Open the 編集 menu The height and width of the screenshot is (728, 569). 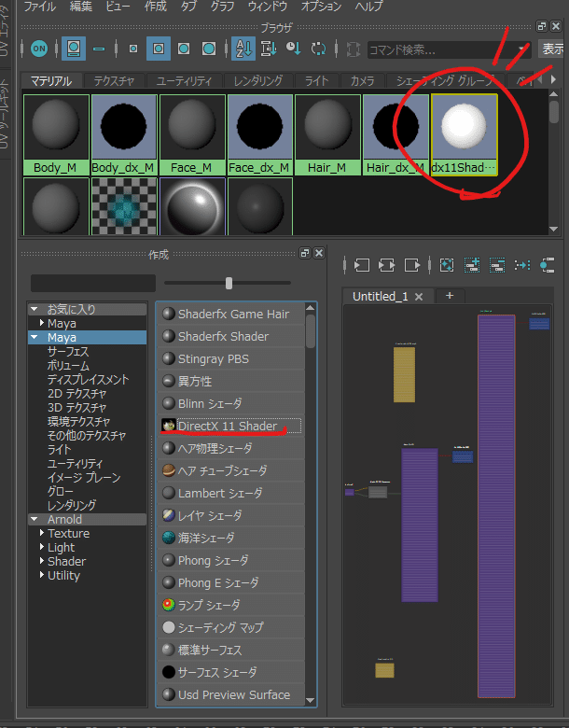pos(81,6)
